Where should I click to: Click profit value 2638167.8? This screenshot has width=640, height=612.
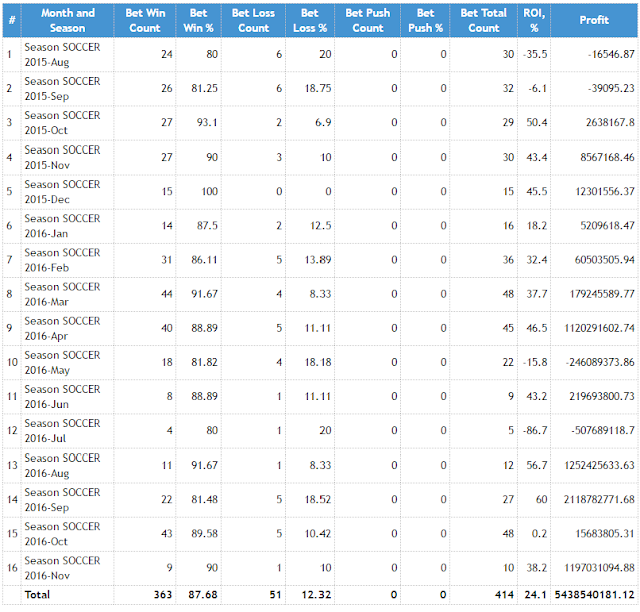tap(610, 123)
